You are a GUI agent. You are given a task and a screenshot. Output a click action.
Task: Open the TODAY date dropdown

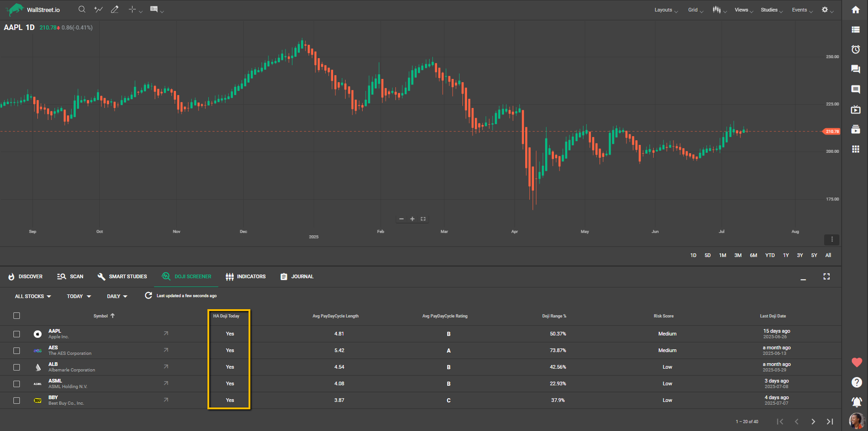click(x=79, y=296)
